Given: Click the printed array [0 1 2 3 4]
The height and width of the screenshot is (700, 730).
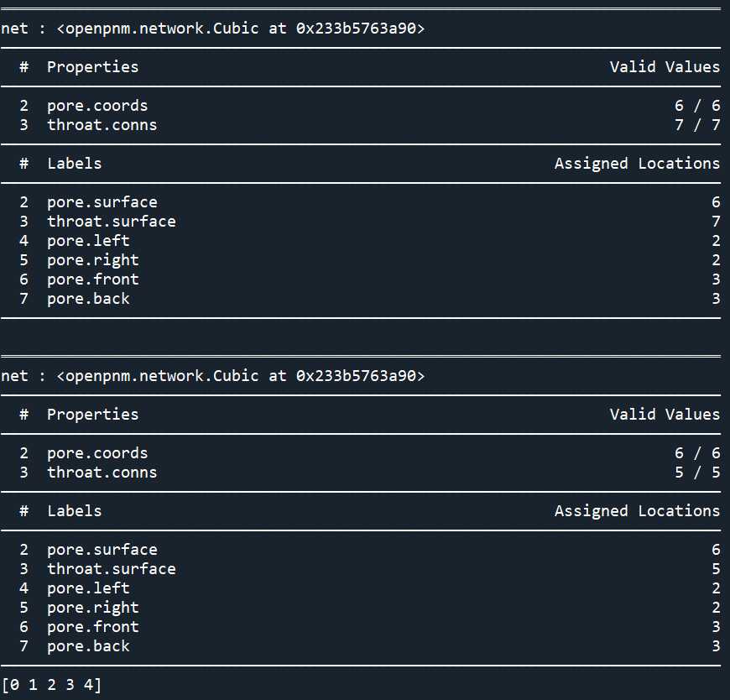Looking at the screenshot, I should [51, 684].
